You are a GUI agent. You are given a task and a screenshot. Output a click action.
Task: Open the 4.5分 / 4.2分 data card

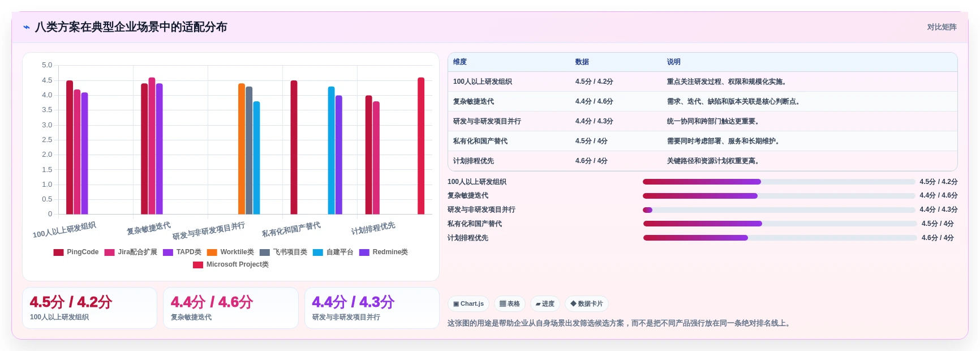click(89, 308)
